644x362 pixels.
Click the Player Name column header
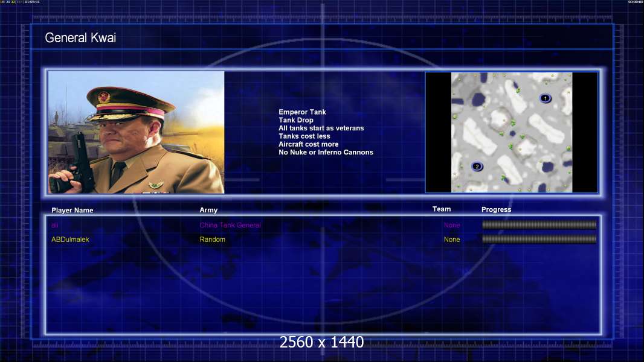click(x=72, y=211)
